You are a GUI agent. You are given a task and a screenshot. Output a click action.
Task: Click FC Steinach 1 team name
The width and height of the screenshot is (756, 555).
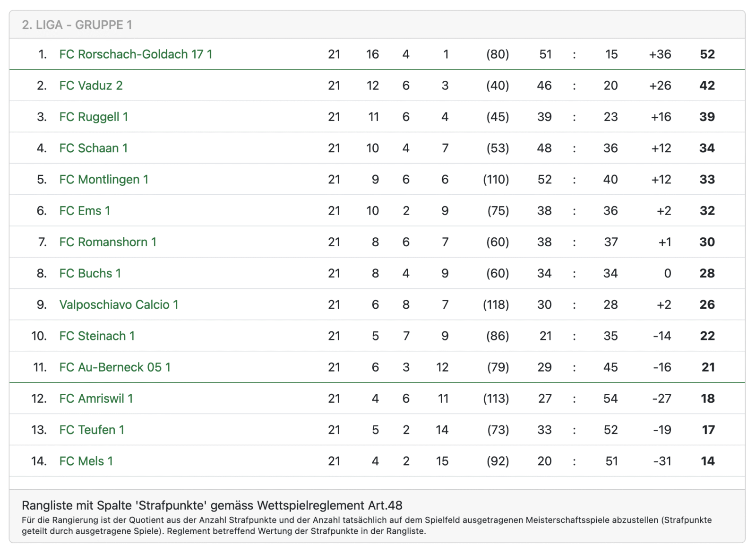click(x=97, y=336)
